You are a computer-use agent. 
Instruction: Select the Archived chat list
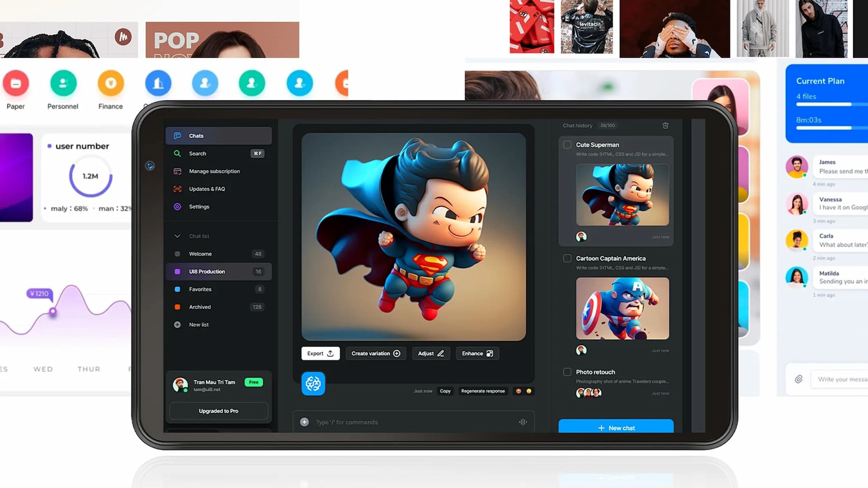tap(218, 307)
